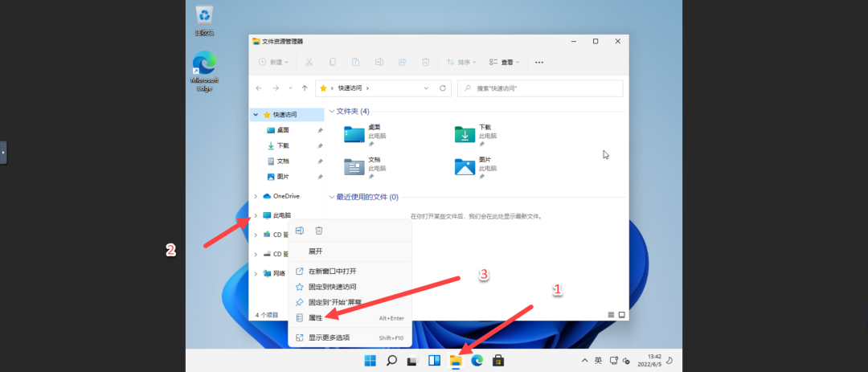Go back with the left arrow button
Screen dimensions: 868x372
pos(259,88)
